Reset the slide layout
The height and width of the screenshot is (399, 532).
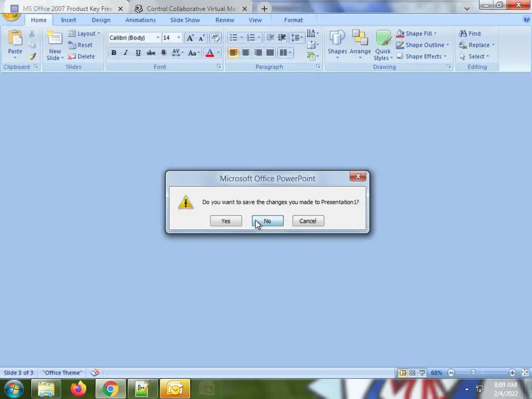80,45
